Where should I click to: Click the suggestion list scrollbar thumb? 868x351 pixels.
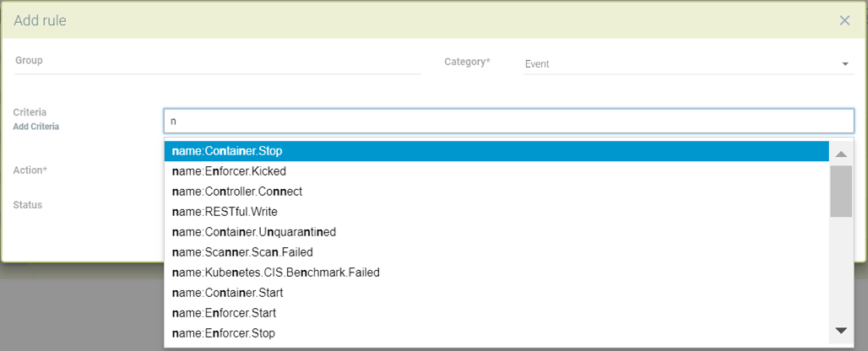coord(841,192)
